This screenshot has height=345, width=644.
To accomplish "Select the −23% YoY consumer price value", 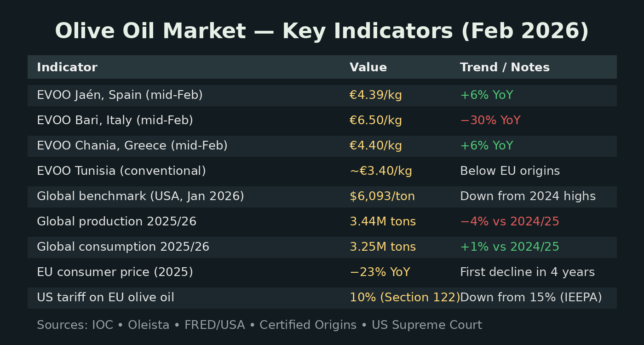I will (379, 272).
